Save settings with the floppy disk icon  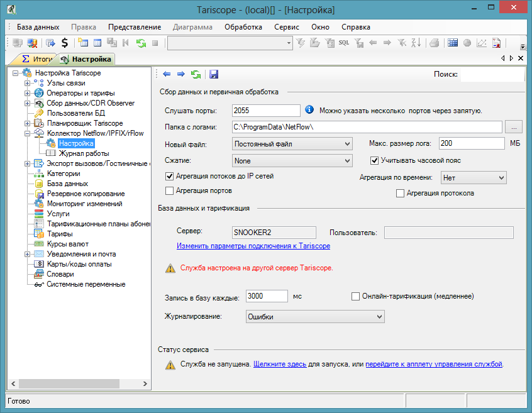(x=214, y=74)
